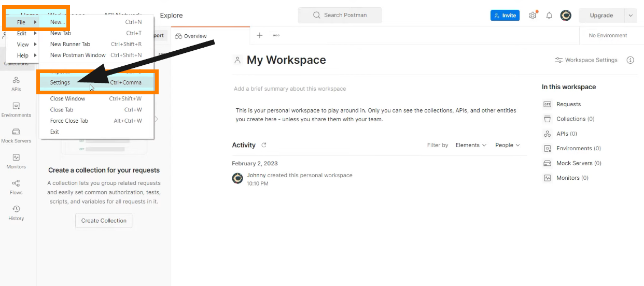Open Mock Servers in the sidebar
Image resolution: width=644 pixels, height=286 pixels.
coord(16,136)
